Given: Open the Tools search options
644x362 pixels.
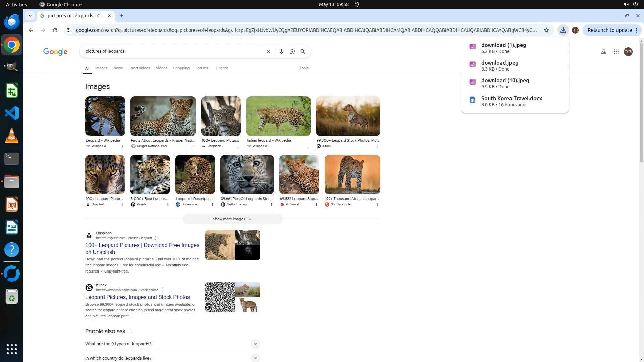Looking at the screenshot, I should (x=304, y=68).
